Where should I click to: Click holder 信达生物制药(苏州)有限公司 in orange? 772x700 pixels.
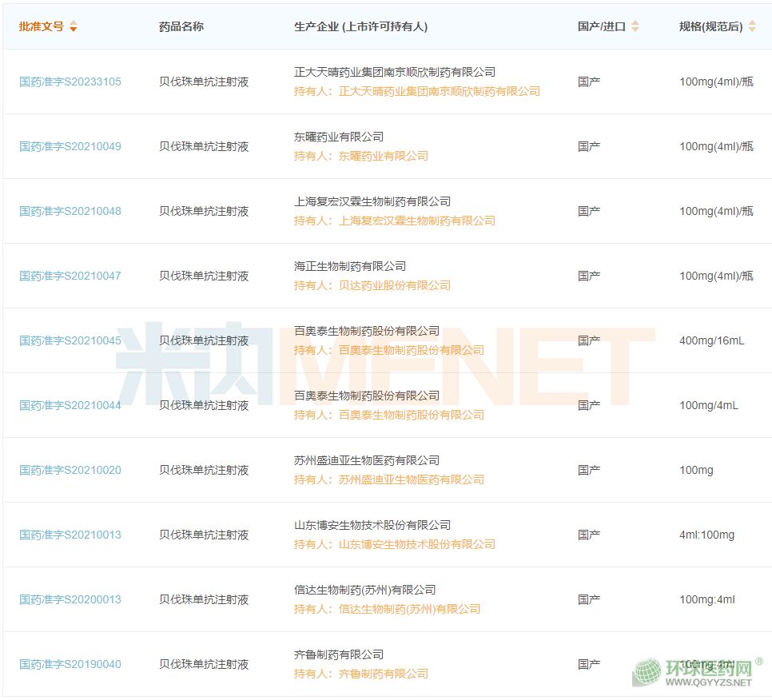(409, 609)
